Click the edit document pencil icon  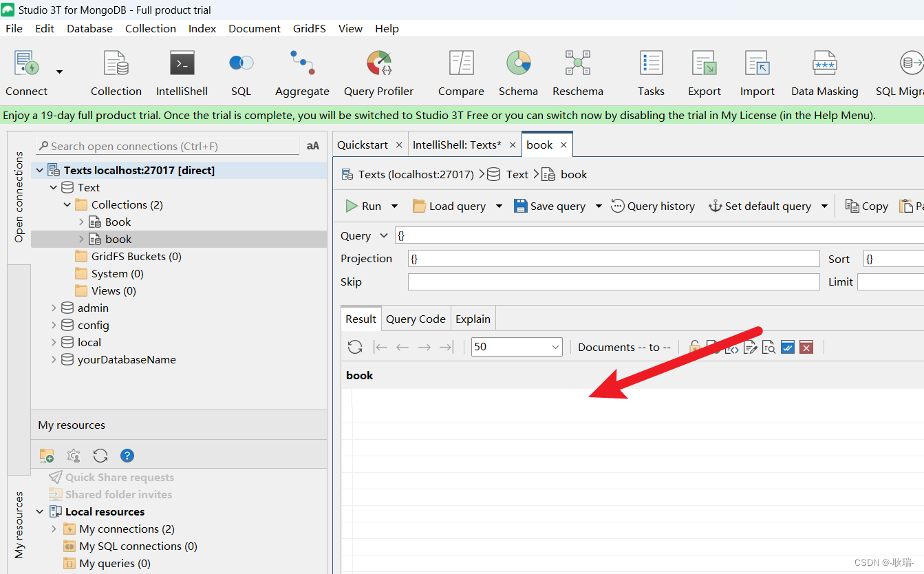(750, 347)
